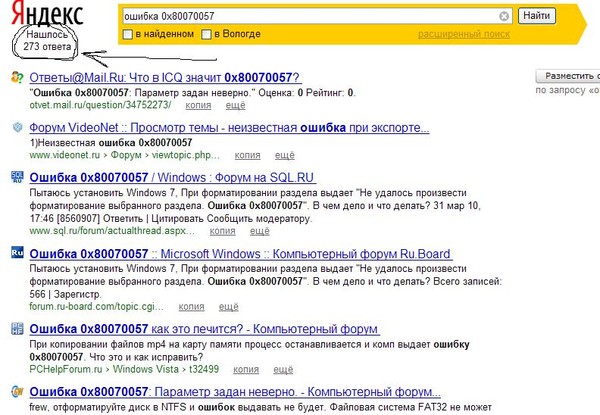This screenshot has height=415, width=600.
Task: Click the Ru.Board result favicon
Action: pyautogui.click(x=17, y=253)
